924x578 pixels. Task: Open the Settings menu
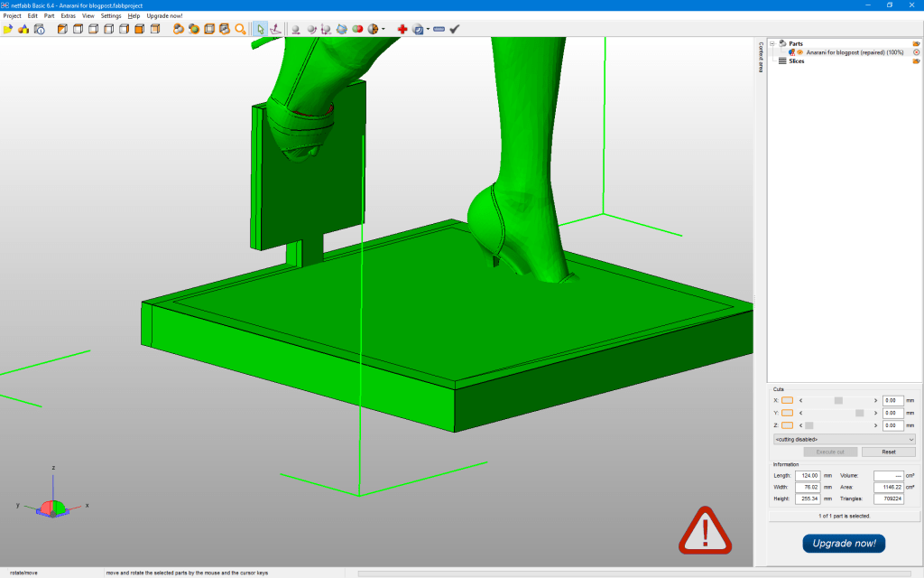[x=111, y=16]
